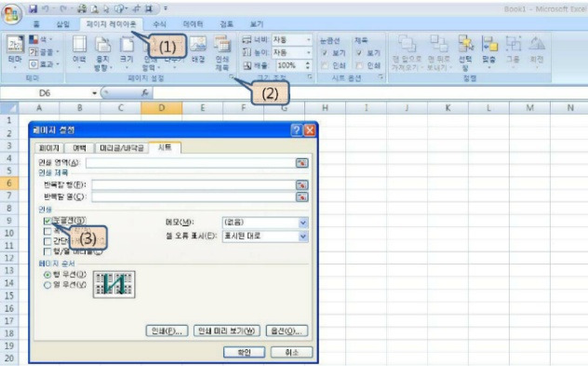Screen dimensions: 588x366
Task: Click the 인쇄 미리 보기(W) button
Action: click(226, 331)
